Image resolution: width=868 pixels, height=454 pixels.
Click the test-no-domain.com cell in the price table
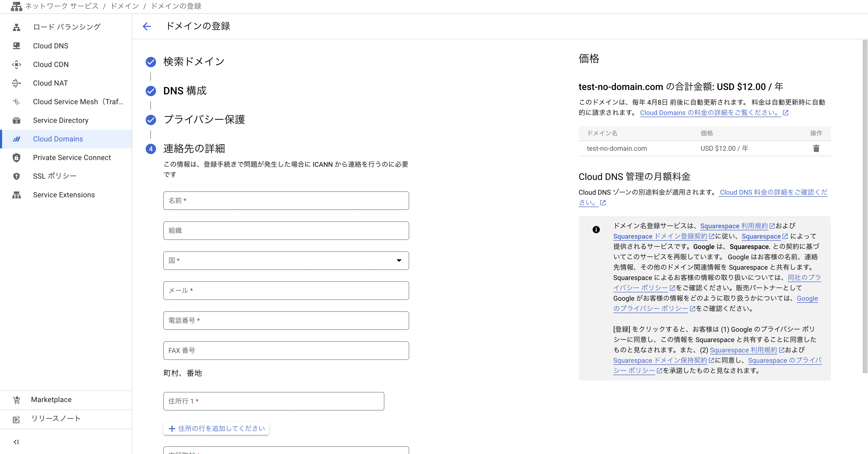click(617, 148)
